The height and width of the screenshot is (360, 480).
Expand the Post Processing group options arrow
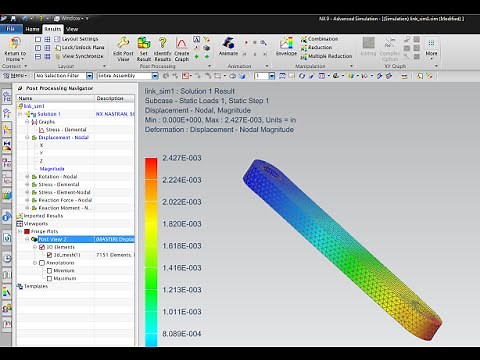click(209, 66)
